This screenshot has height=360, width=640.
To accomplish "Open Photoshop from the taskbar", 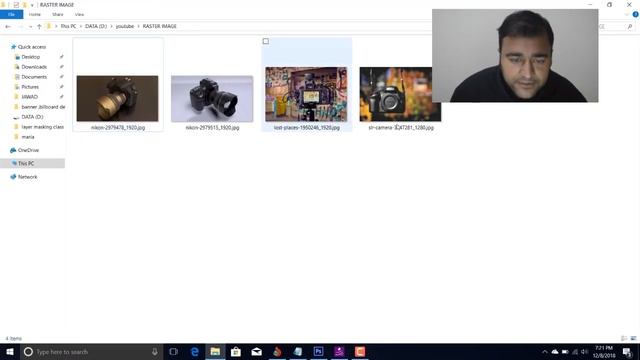I will click(x=318, y=351).
